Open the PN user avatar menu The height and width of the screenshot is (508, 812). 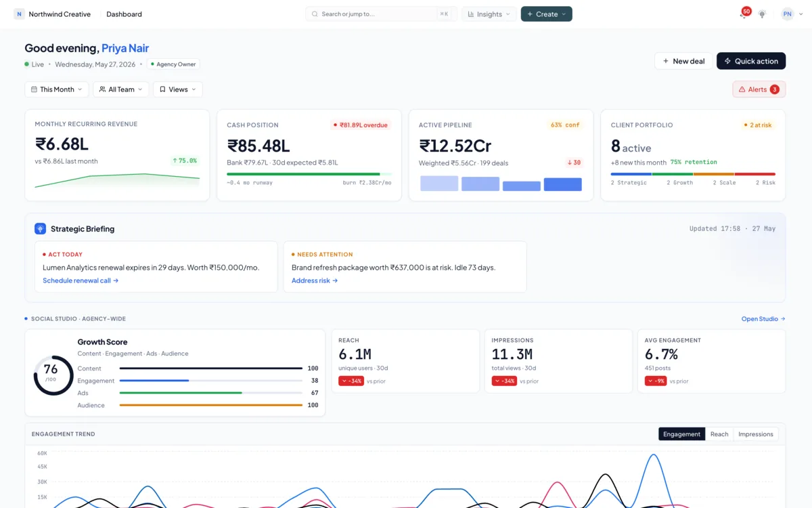788,14
